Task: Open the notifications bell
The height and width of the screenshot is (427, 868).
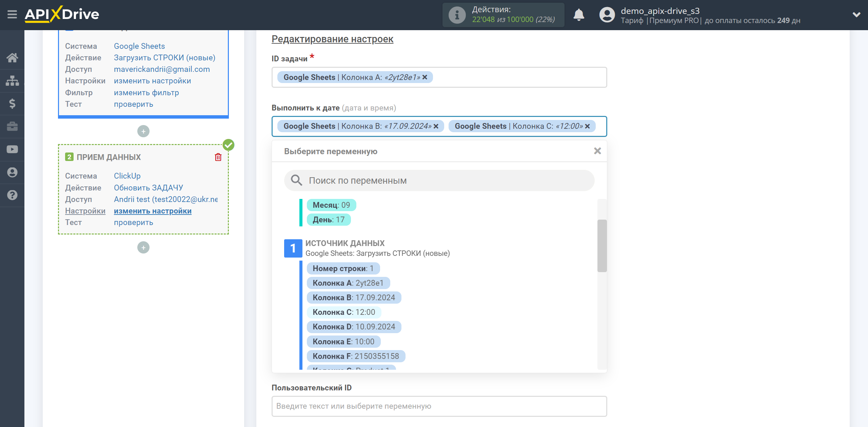Action: pyautogui.click(x=579, y=15)
